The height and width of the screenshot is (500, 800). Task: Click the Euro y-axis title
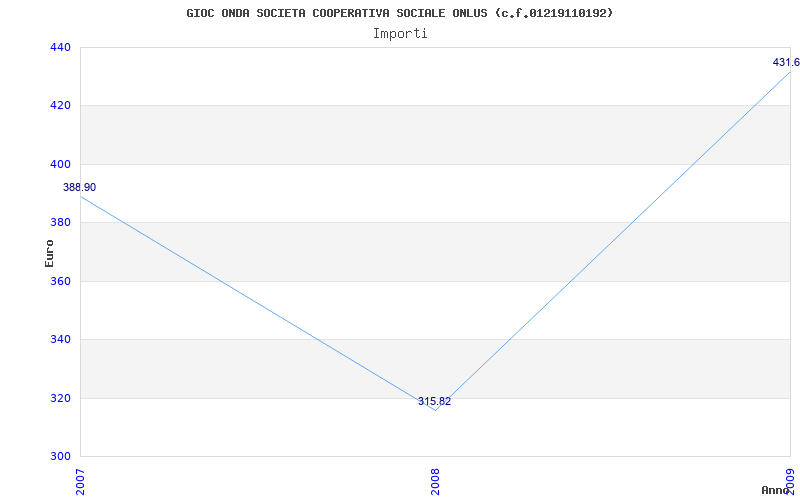49,253
